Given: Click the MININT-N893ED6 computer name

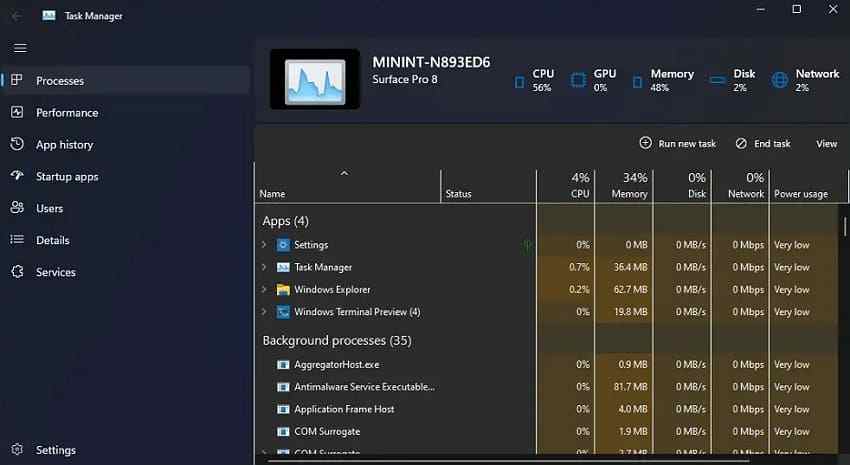Looking at the screenshot, I should tap(431, 62).
